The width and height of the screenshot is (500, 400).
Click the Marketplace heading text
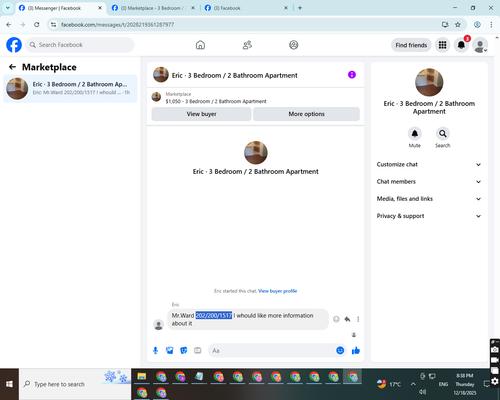click(x=49, y=67)
